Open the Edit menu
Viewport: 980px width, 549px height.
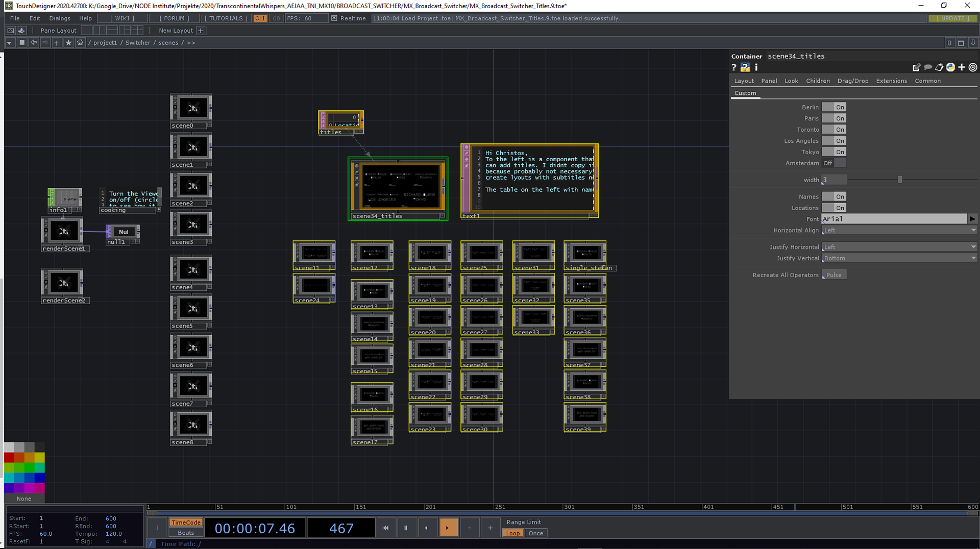coord(35,18)
